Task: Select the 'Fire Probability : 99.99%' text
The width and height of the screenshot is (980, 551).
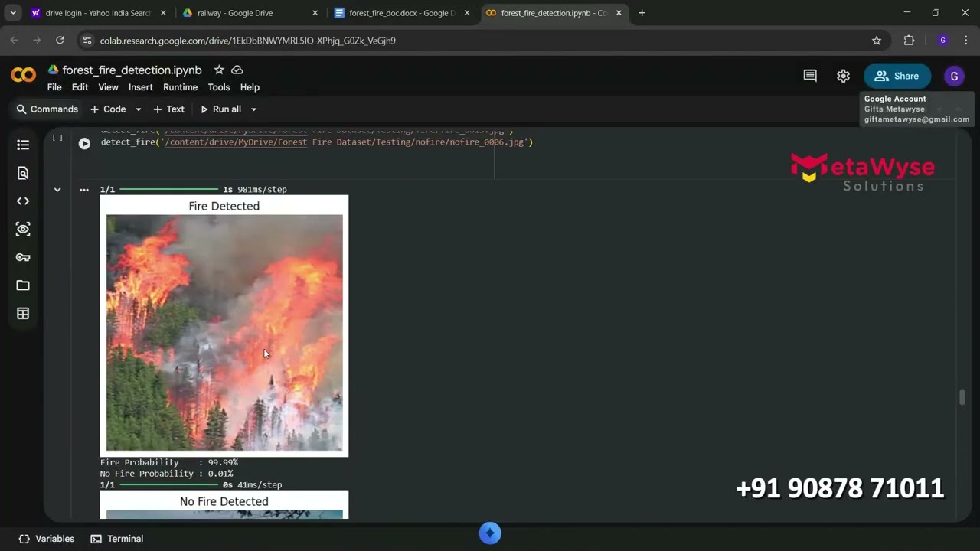Action: coord(169,462)
